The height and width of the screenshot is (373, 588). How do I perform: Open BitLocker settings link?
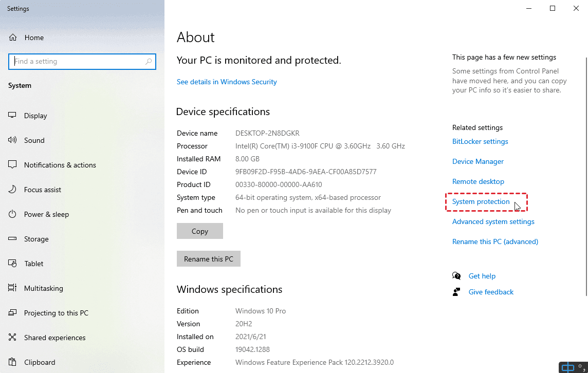480,141
